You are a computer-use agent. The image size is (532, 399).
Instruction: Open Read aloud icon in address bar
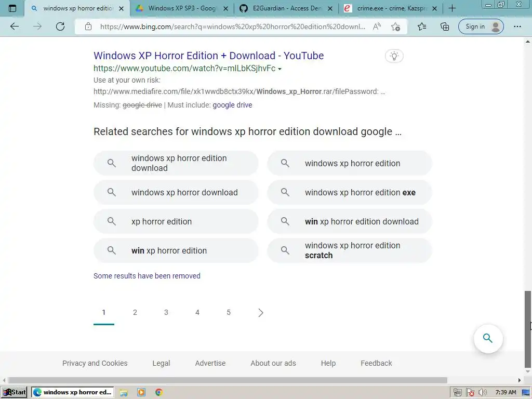tap(377, 26)
